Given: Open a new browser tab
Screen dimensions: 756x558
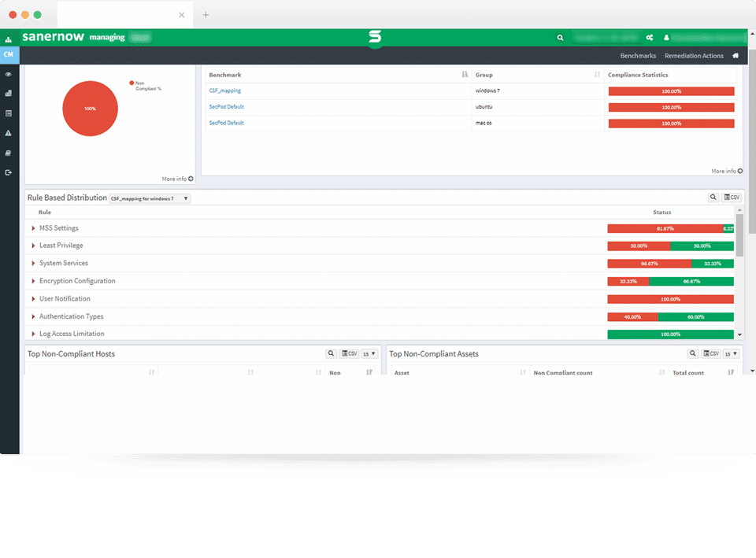Looking at the screenshot, I should coord(206,15).
